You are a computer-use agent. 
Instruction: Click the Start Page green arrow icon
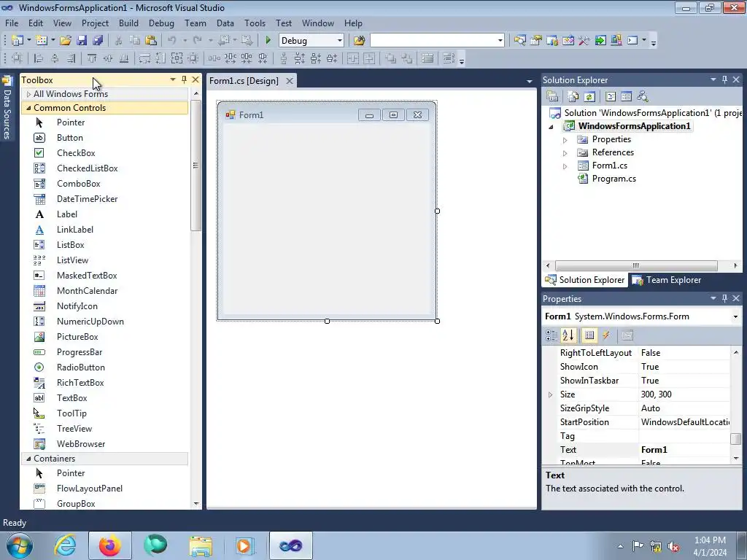[x=600, y=41]
